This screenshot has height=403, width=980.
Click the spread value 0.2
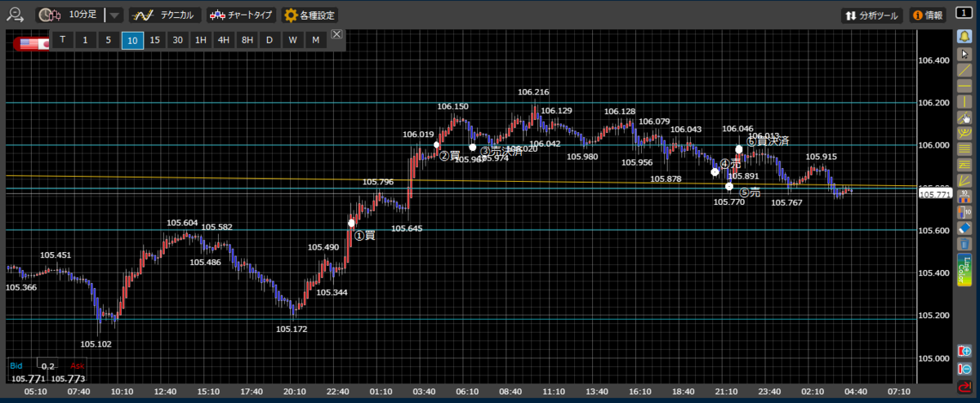(47, 366)
